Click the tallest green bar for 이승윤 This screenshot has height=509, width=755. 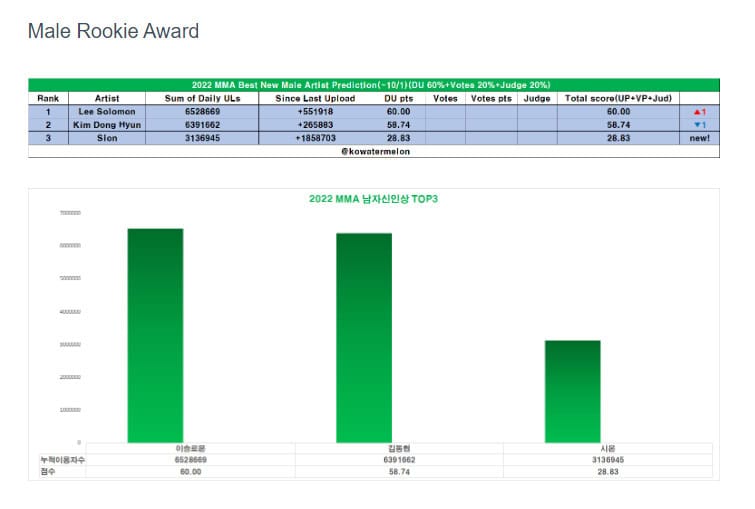click(155, 335)
